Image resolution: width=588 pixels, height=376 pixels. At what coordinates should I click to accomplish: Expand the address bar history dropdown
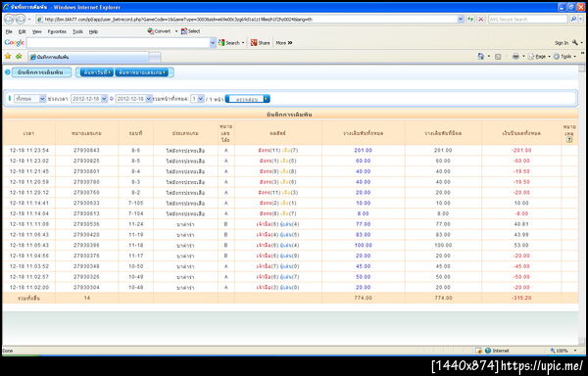coord(461,20)
